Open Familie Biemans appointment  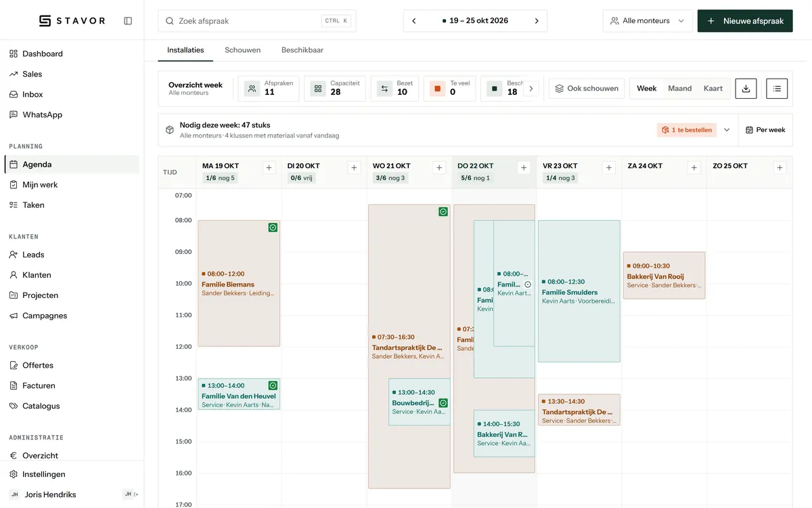[239, 284]
